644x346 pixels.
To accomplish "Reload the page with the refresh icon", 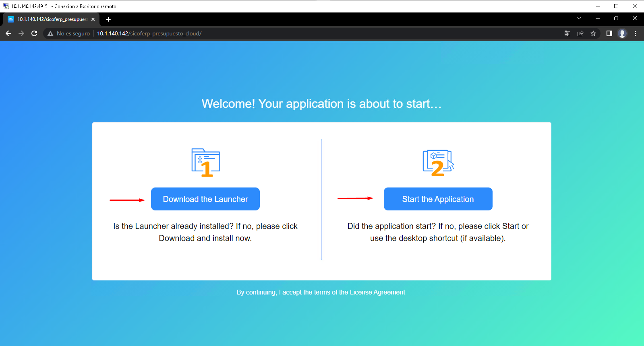I will pos(34,33).
